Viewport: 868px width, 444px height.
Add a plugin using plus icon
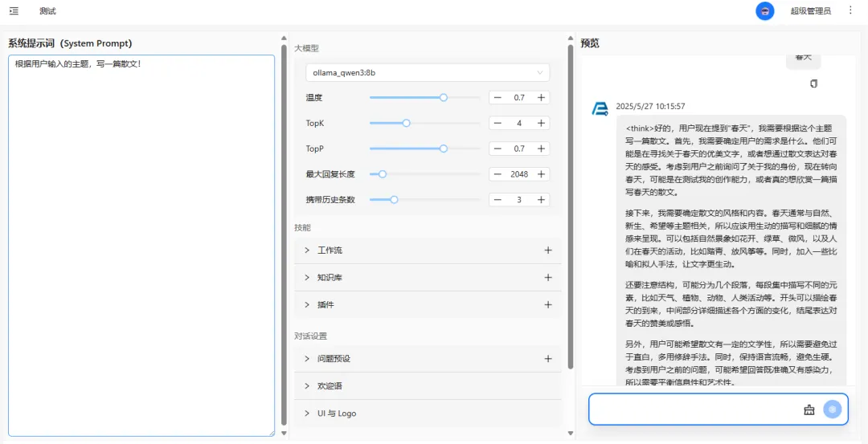[548, 305]
